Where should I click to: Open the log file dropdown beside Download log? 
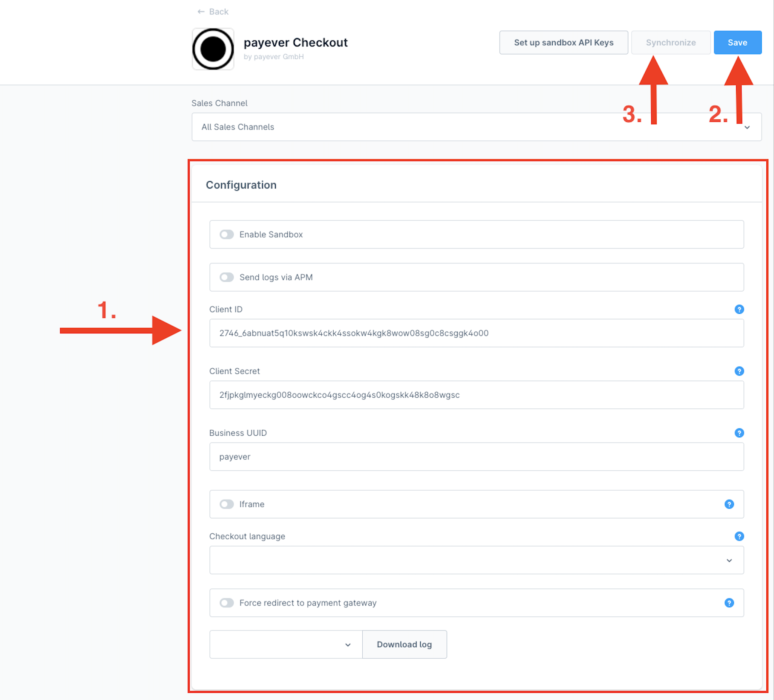(x=286, y=645)
